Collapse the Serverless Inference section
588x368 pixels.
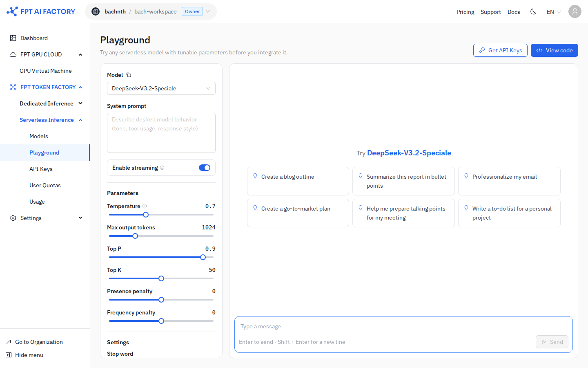click(80, 120)
